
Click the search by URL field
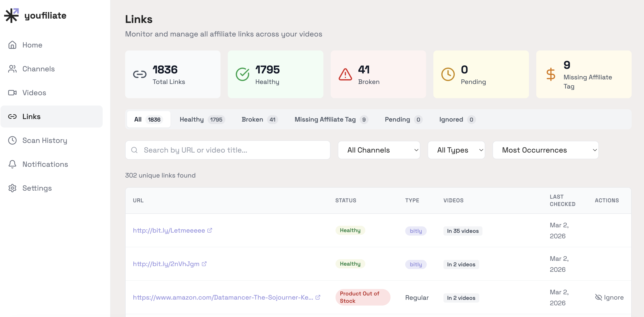227,150
